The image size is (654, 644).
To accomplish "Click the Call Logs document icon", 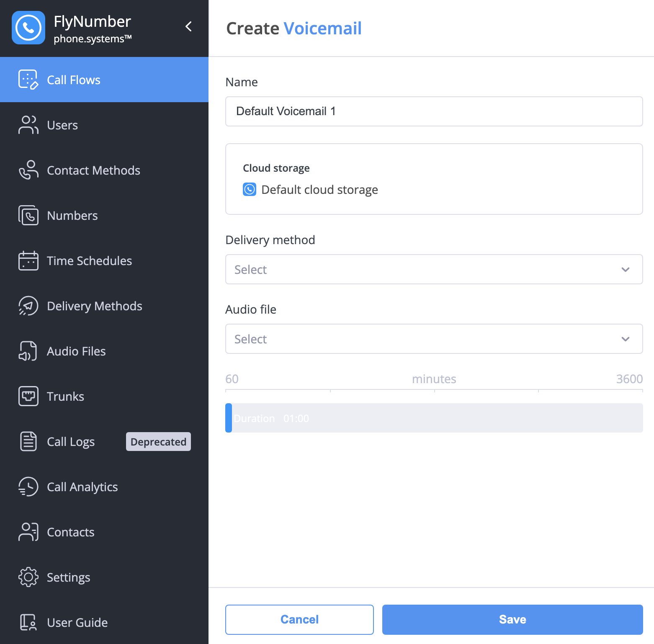I will [x=28, y=441].
